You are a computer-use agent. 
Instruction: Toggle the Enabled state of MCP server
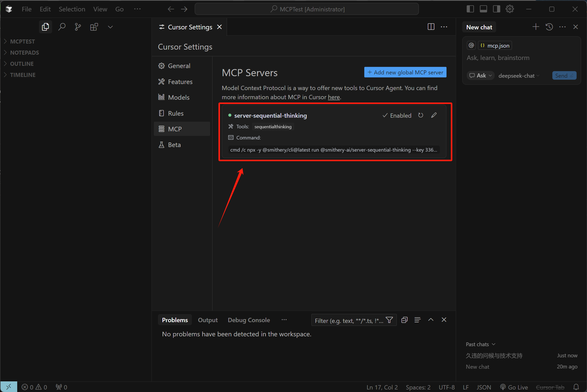pyautogui.click(x=397, y=115)
